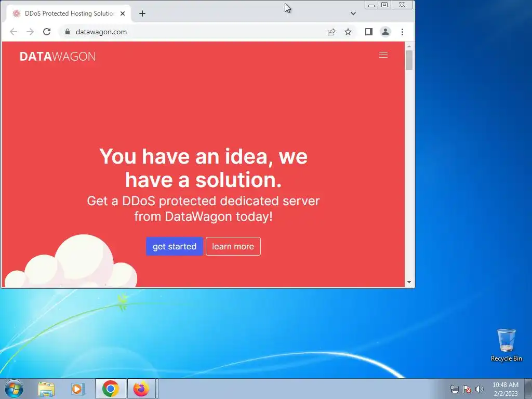This screenshot has height=399, width=532.
Task: Click the page scrollbar up arrow
Action: click(x=409, y=46)
